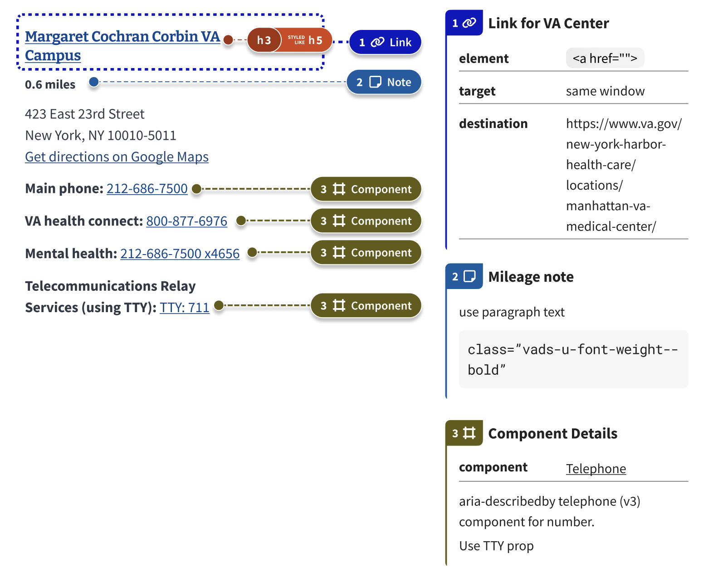Click the Component badge beside TTY: 711

[366, 306]
